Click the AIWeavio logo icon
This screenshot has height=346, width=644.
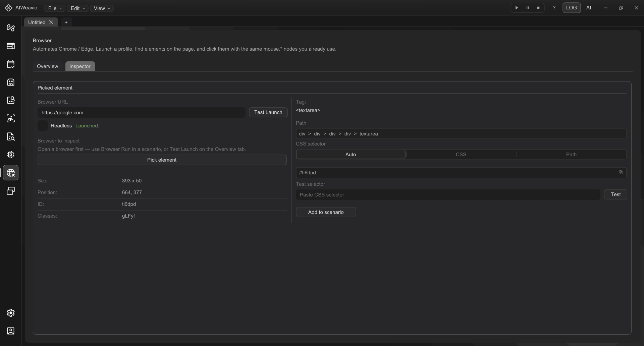point(9,8)
